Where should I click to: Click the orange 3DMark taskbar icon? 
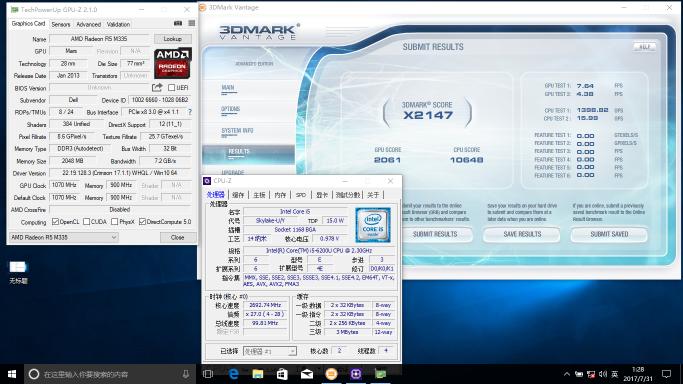(x=331, y=374)
